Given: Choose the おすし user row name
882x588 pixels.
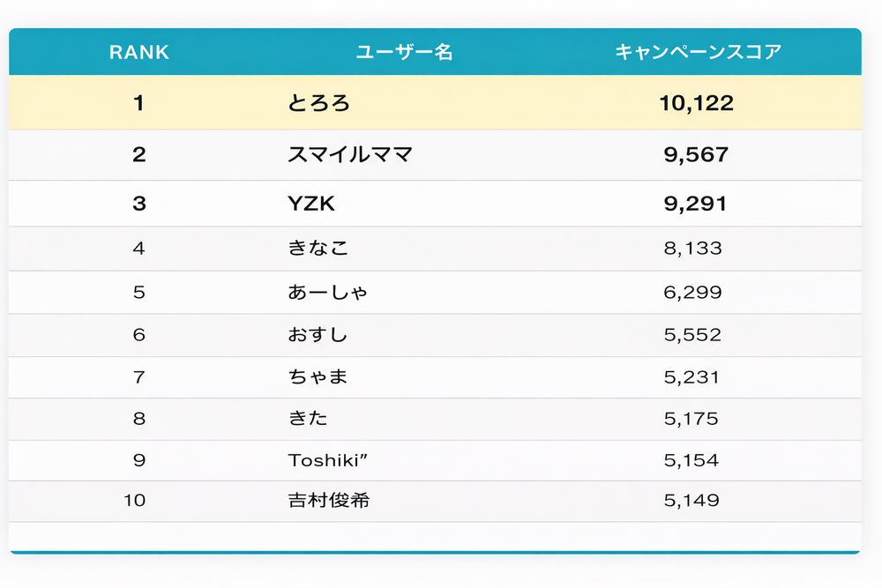Looking at the screenshot, I should [318, 335].
